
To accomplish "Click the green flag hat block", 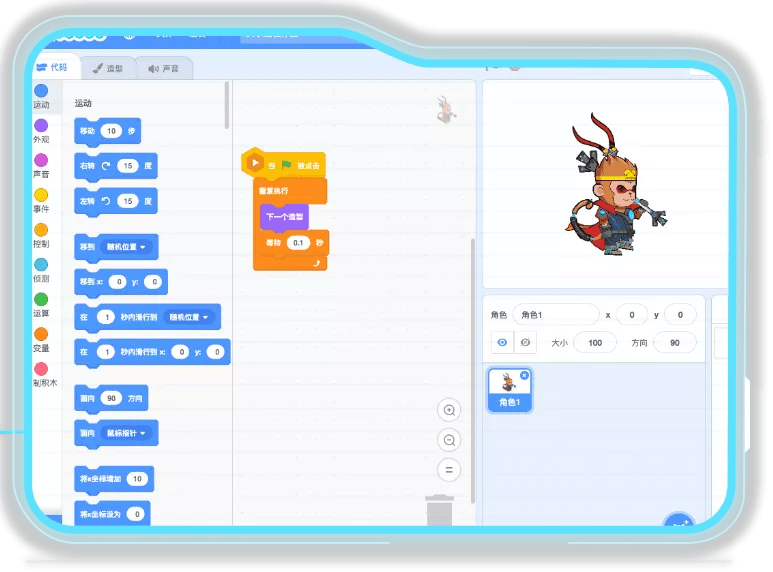I will coord(283,164).
